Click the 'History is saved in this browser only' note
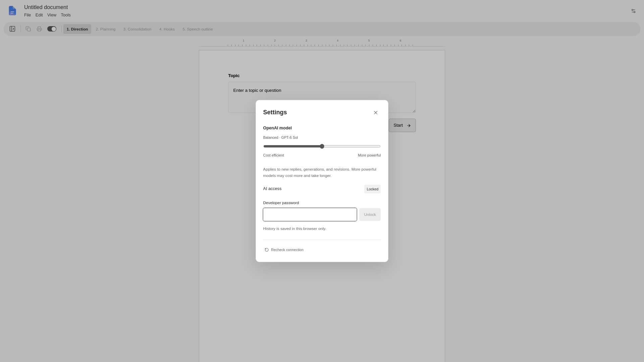The width and height of the screenshot is (644, 362). pyautogui.click(x=294, y=229)
